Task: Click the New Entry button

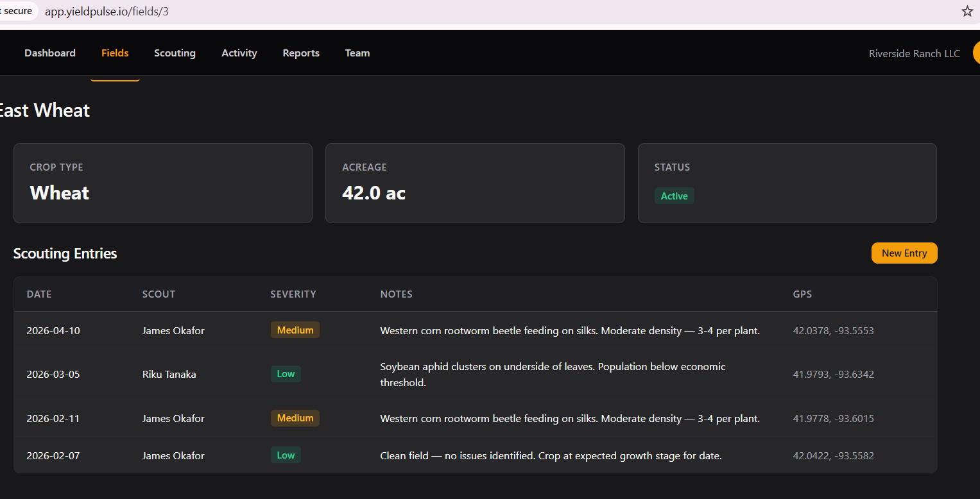Action: point(904,253)
